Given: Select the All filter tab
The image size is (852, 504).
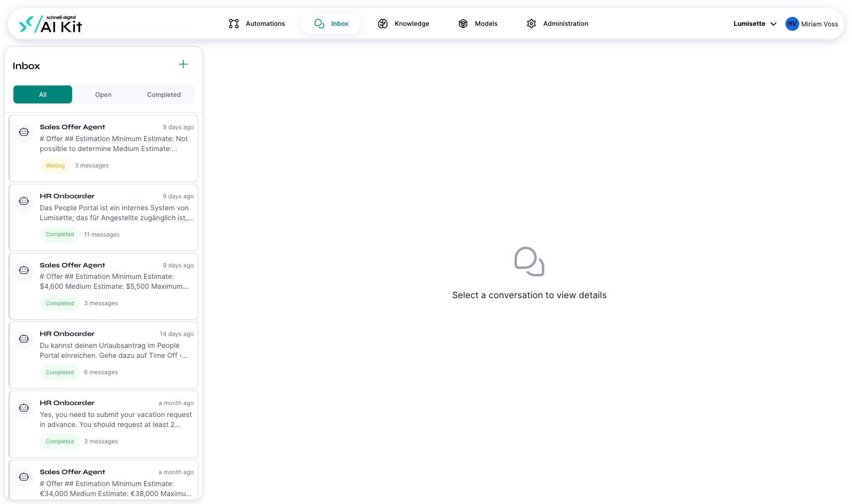Looking at the screenshot, I should 43,94.
